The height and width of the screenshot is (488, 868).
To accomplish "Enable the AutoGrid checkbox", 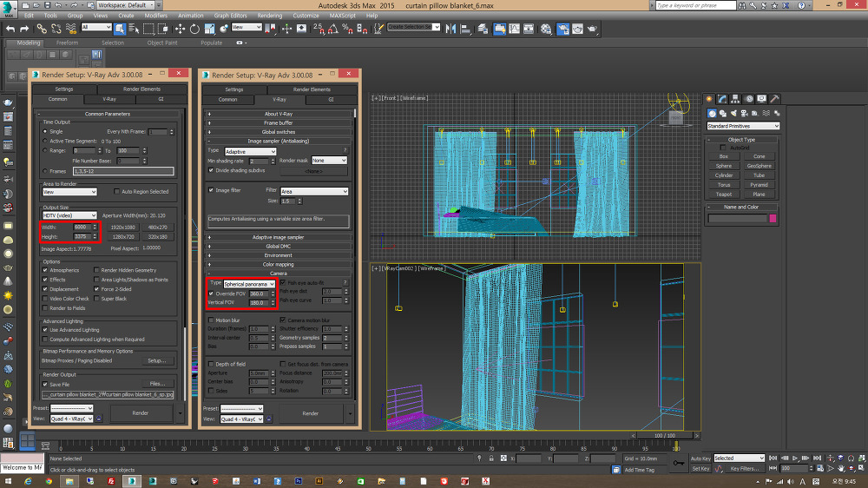I will [x=723, y=147].
